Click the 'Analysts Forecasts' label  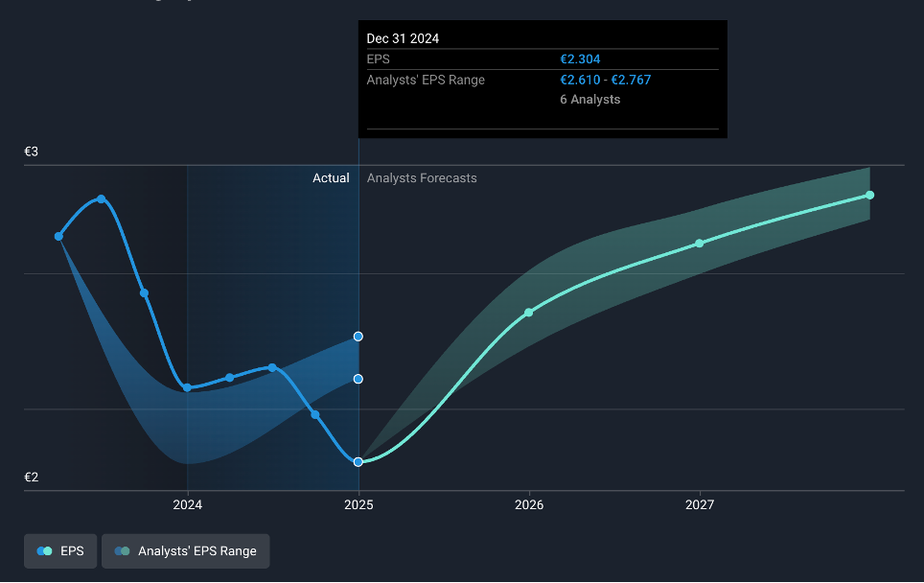pyautogui.click(x=422, y=178)
